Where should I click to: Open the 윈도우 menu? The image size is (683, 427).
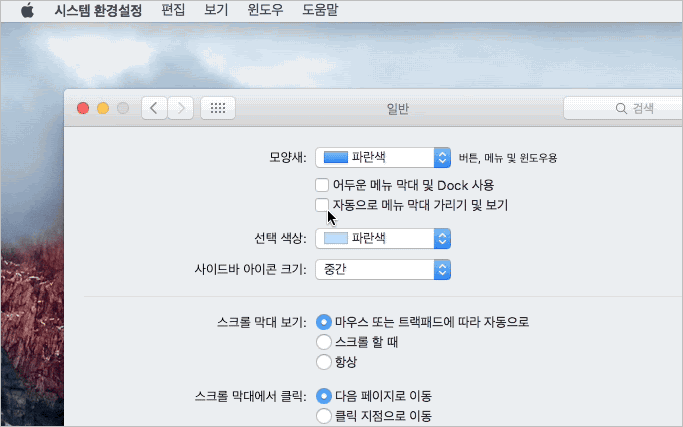tap(265, 10)
